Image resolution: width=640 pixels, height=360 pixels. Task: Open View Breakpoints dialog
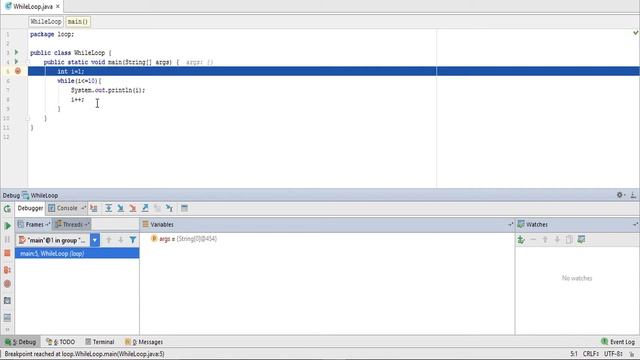click(7, 270)
